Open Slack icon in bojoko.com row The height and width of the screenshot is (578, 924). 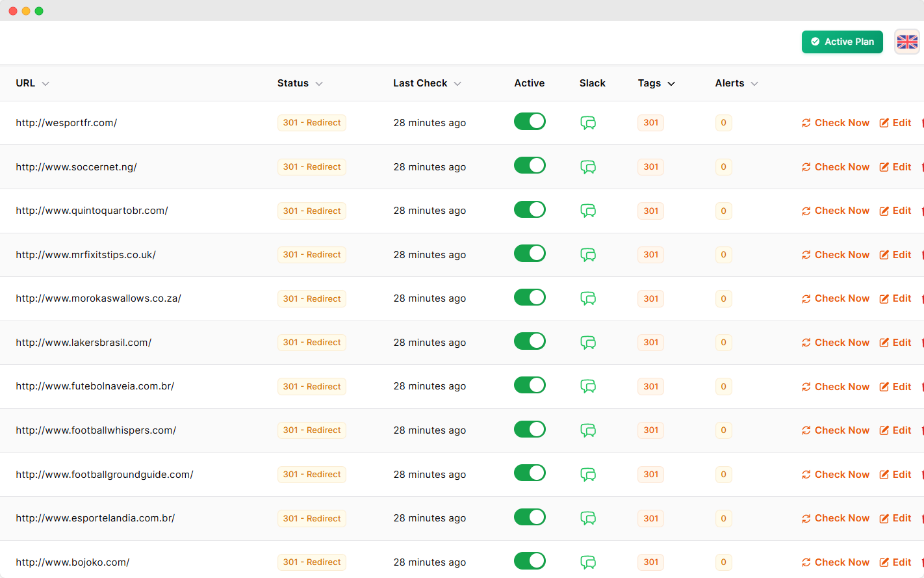pyautogui.click(x=588, y=562)
